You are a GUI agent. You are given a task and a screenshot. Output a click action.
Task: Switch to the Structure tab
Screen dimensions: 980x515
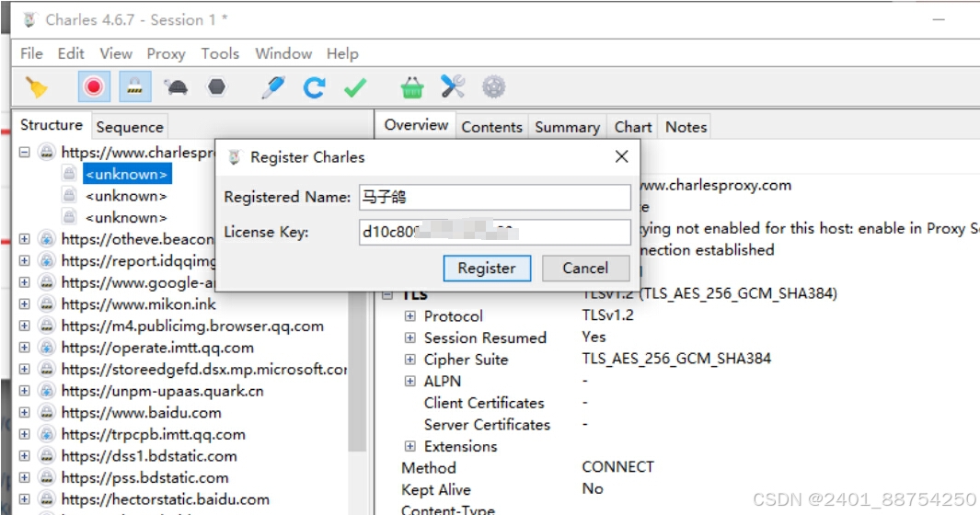52,125
